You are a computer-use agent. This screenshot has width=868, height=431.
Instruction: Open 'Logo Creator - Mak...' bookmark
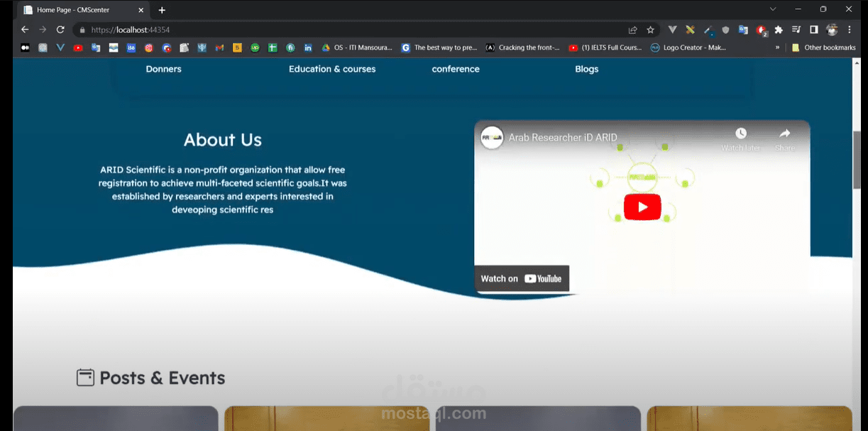[x=688, y=48]
